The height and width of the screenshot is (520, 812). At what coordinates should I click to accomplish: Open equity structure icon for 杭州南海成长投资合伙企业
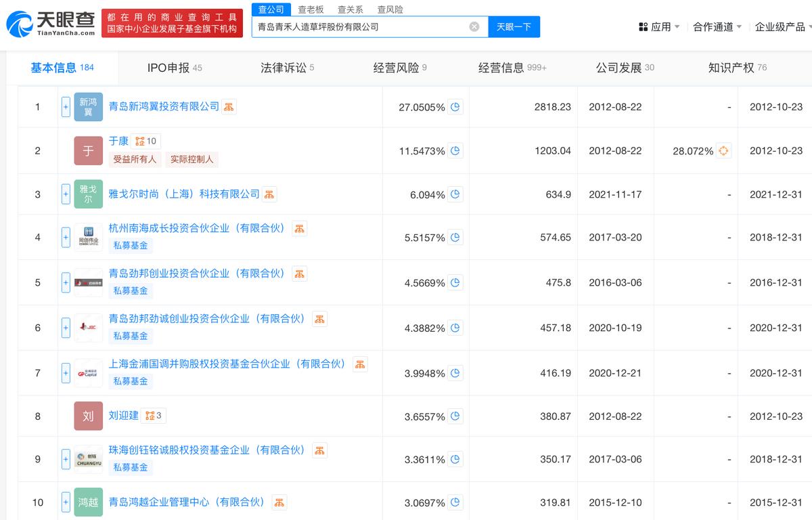pyautogui.click(x=300, y=229)
